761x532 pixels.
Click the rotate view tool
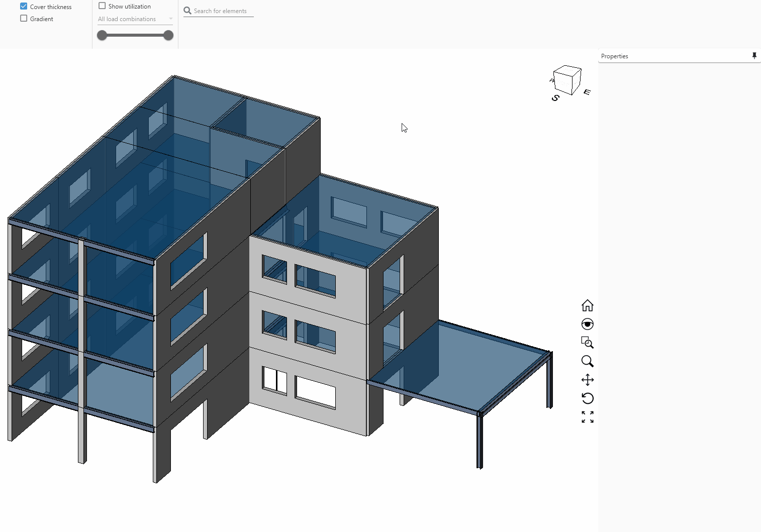(588, 398)
